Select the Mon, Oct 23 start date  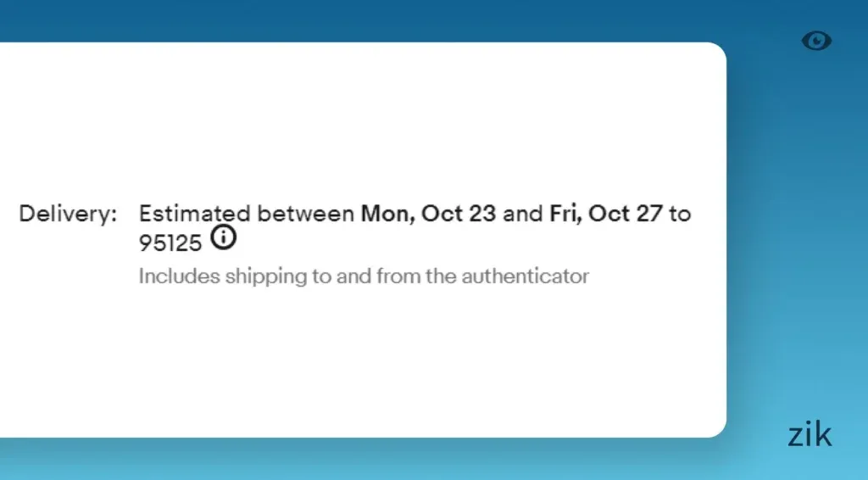428,214
